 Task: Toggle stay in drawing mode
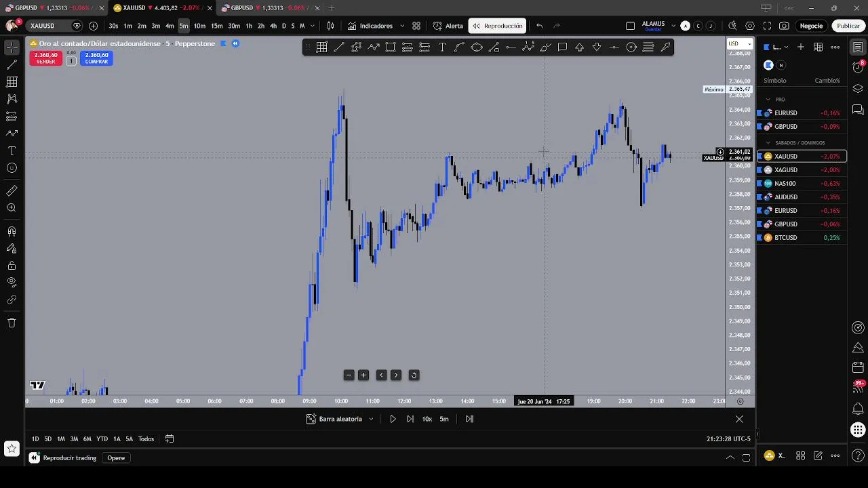12,249
